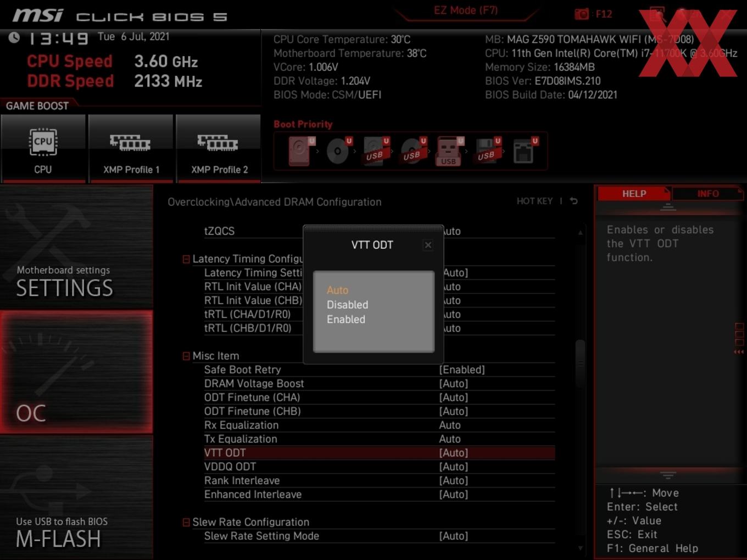Open the OC overclocking tile
This screenshot has width=747, height=560.
click(76, 372)
